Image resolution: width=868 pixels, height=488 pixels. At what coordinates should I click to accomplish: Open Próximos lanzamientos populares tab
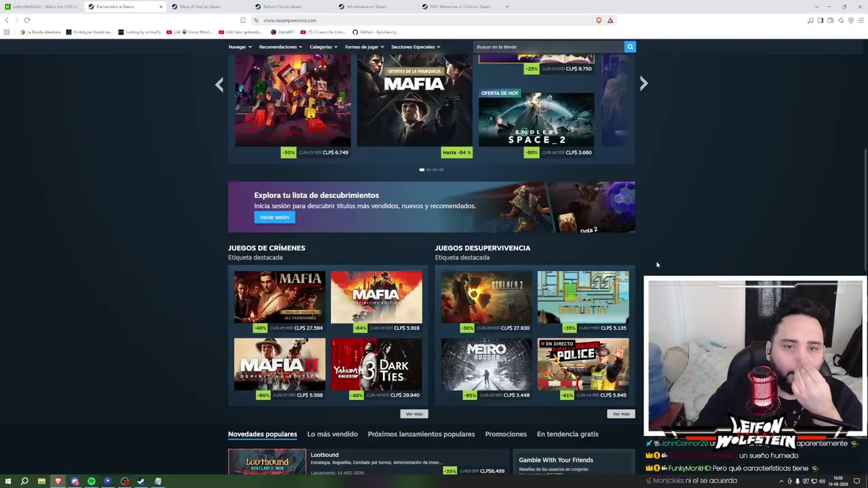click(421, 434)
